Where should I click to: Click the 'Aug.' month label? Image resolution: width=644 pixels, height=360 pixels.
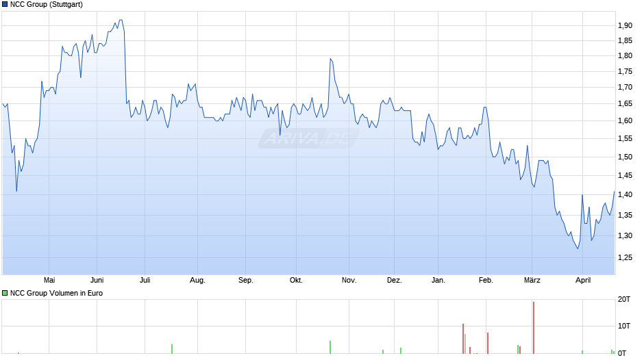pyautogui.click(x=197, y=280)
